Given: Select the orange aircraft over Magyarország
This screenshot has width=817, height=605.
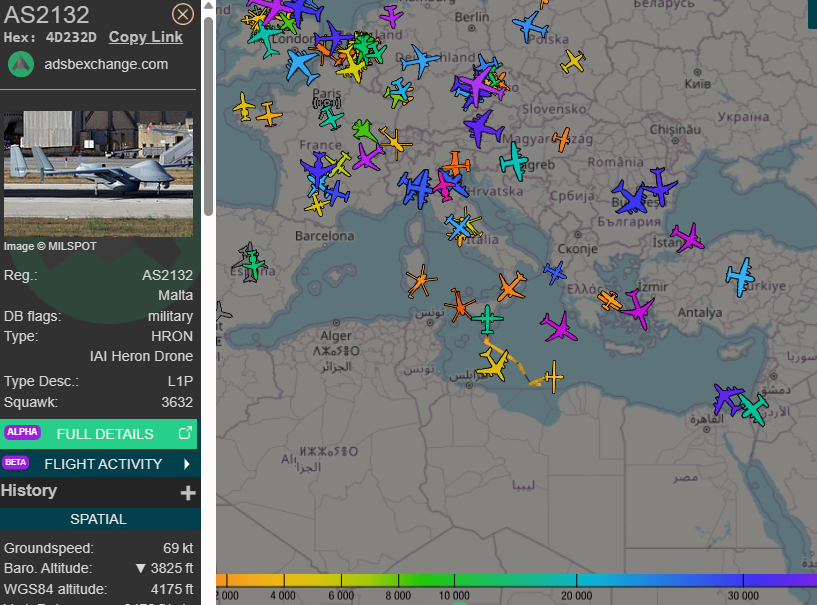Looking at the screenshot, I should pyautogui.click(x=562, y=140).
